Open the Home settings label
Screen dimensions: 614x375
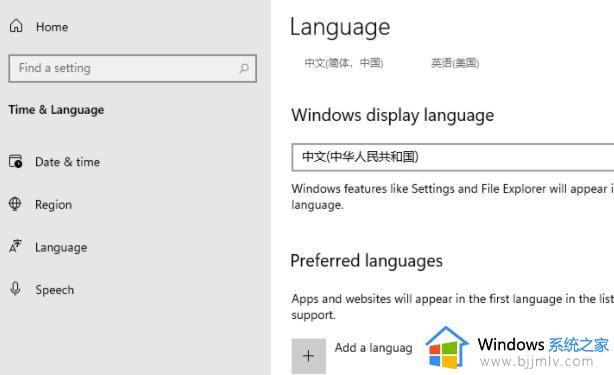(52, 27)
